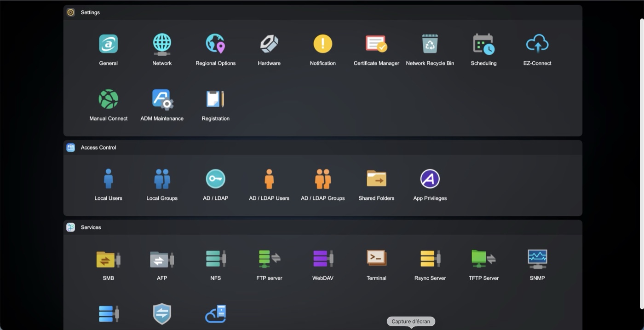The height and width of the screenshot is (330, 644).
Task: Open ADM Maintenance
Action: 162,99
